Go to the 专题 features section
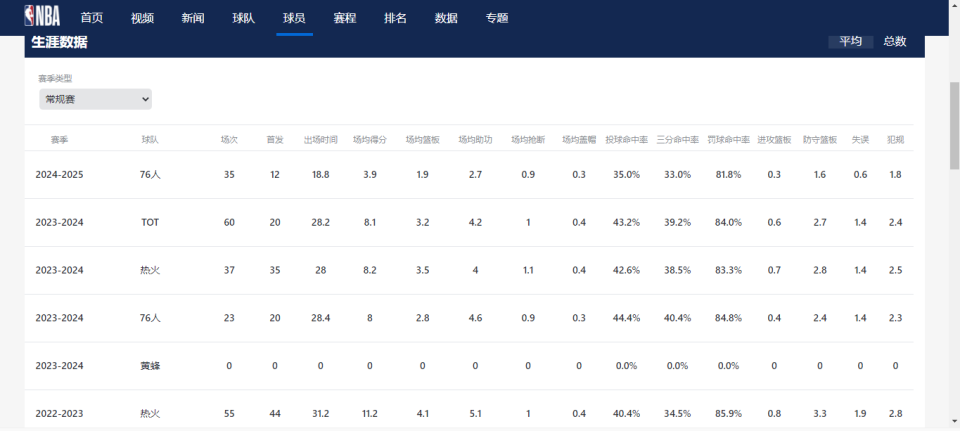The width and height of the screenshot is (960, 431). coord(497,18)
